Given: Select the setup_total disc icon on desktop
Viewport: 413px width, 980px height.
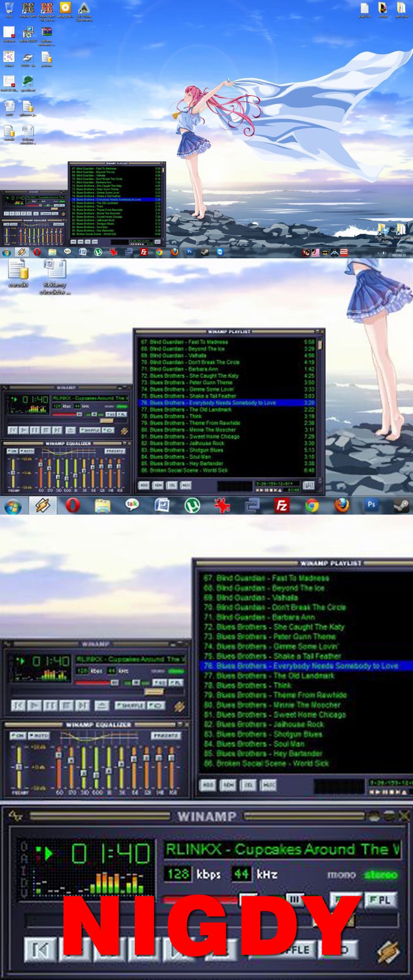Looking at the screenshot, I should tap(65, 10).
